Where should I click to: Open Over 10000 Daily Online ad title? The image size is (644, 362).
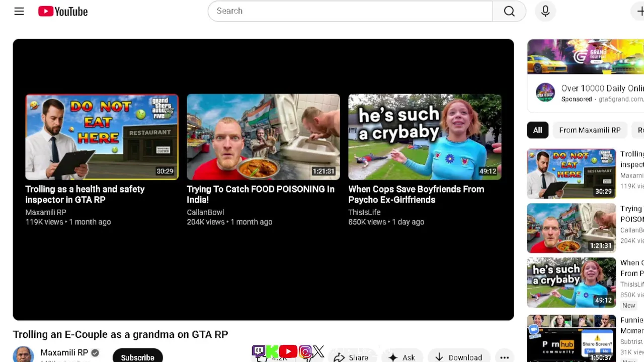[x=603, y=88]
